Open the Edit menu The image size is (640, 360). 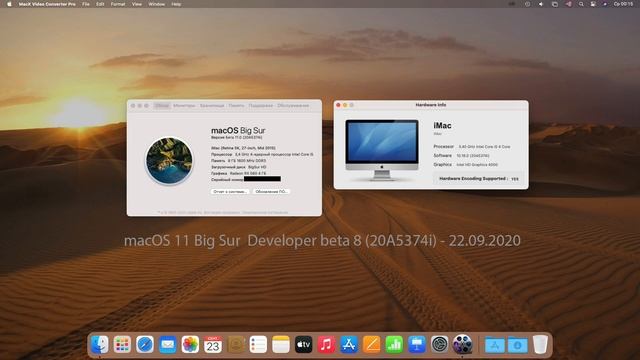pyautogui.click(x=100, y=4)
